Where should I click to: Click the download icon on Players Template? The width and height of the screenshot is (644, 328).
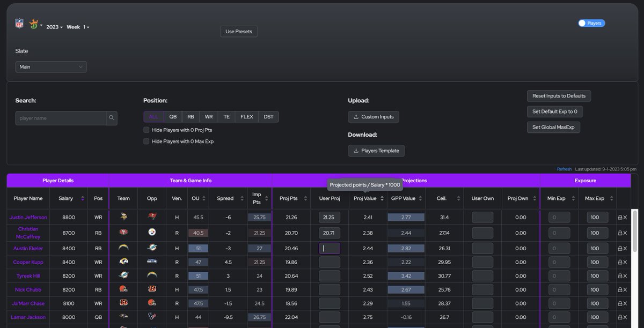pos(355,151)
